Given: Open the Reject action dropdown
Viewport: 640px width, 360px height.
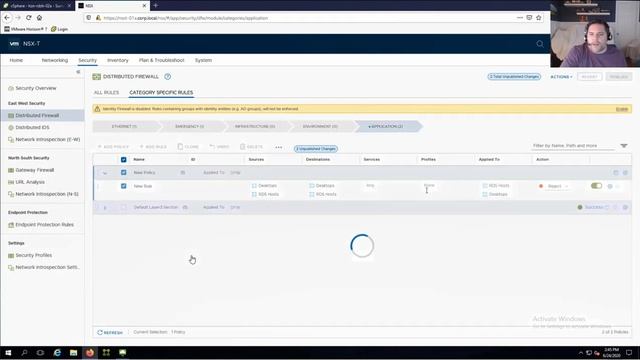Looking at the screenshot, I should 558,186.
